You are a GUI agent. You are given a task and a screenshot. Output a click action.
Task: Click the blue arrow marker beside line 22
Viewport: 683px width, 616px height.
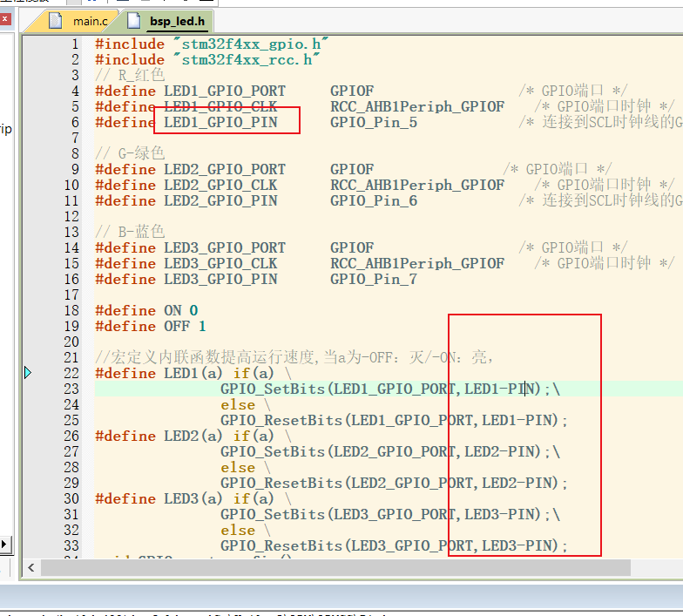(x=28, y=373)
